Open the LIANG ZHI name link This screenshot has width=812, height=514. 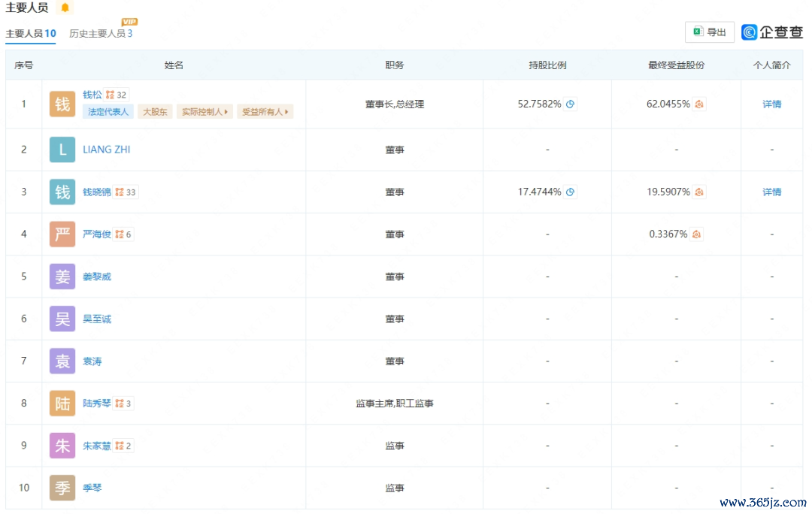pyautogui.click(x=106, y=150)
